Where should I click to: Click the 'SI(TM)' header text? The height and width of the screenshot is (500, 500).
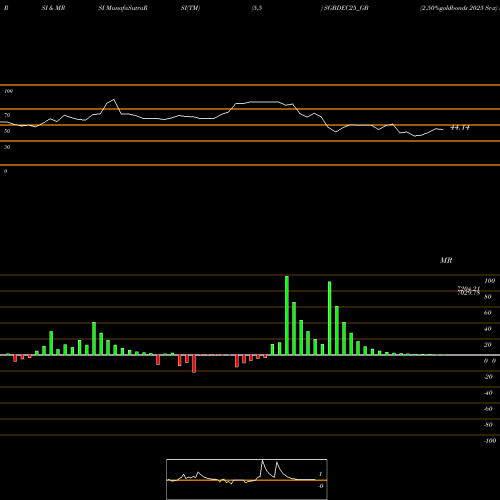[190, 8]
